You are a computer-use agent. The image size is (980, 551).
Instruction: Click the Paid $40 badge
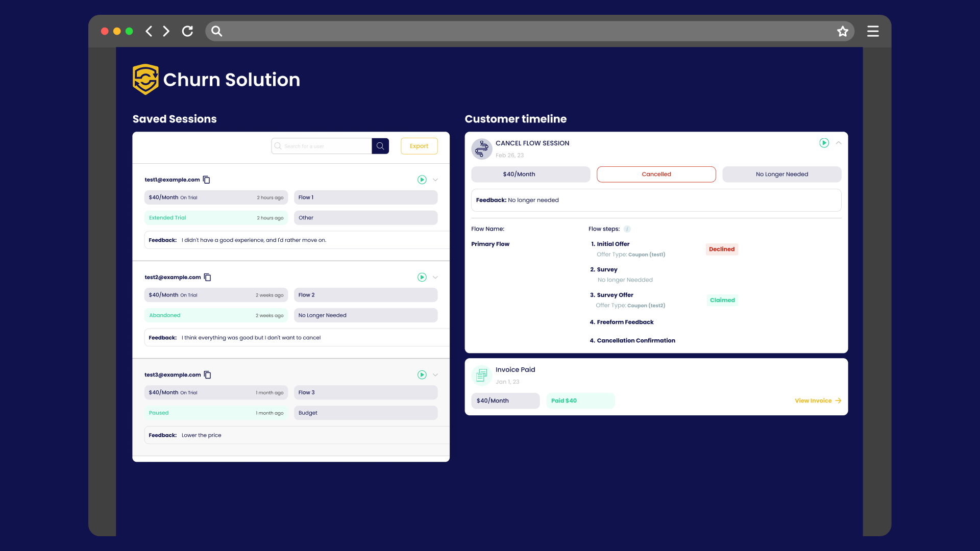[x=580, y=400]
